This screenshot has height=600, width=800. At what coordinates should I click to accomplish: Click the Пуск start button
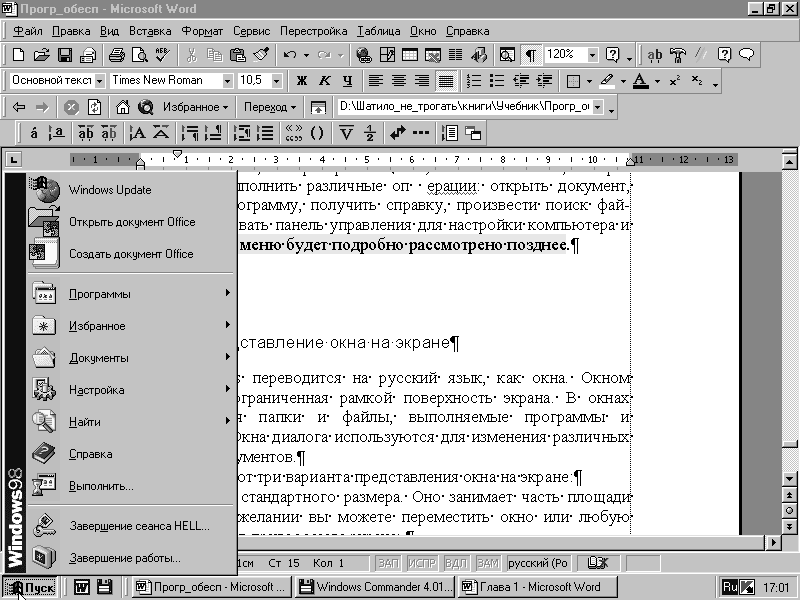pos(30,587)
